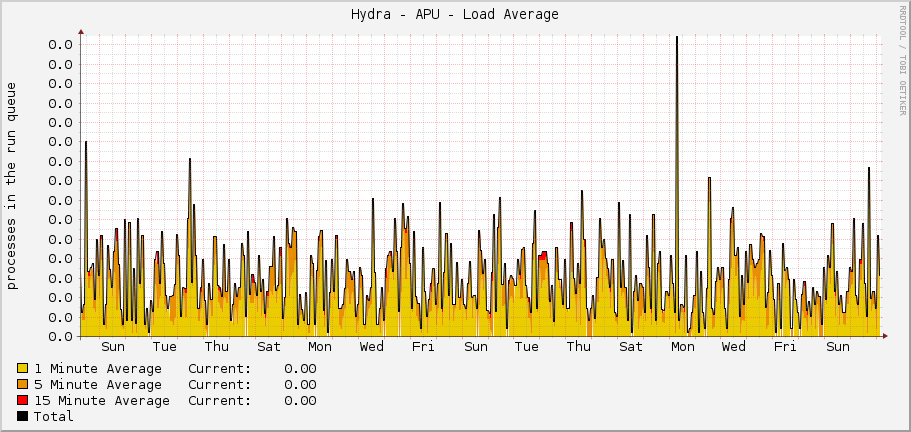Click the first 'Thu' x-axis label
911x432 pixels.
click(217, 347)
